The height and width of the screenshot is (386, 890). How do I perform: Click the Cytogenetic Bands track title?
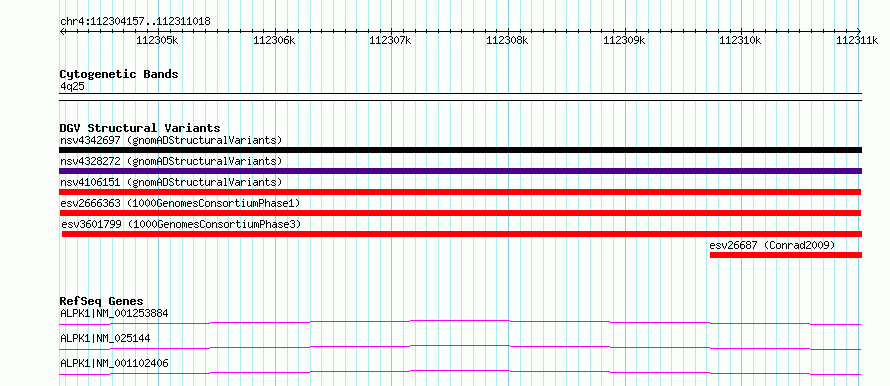[119, 74]
